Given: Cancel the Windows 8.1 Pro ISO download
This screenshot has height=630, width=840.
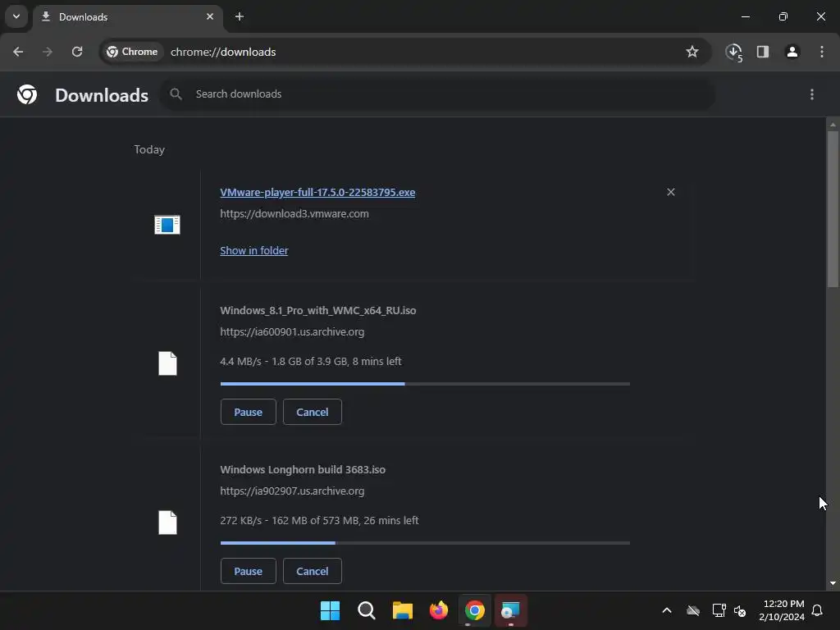Looking at the screenshot, I should click(313, 412).
